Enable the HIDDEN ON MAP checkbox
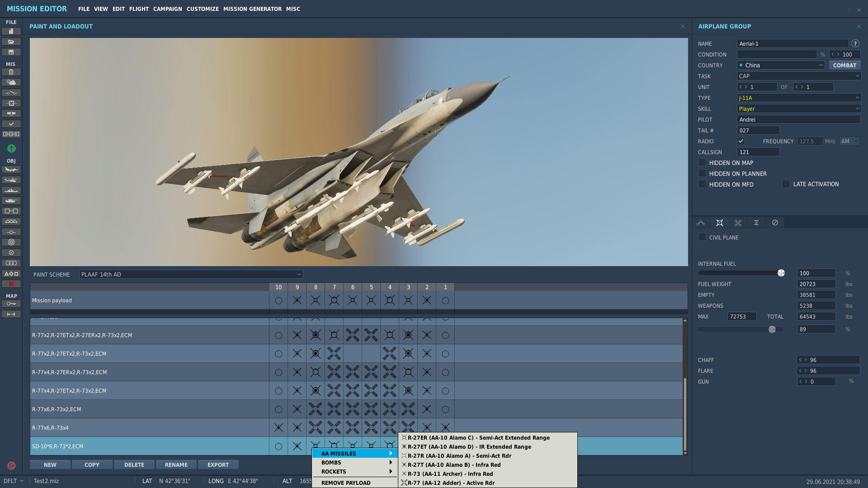 [702, 163]
